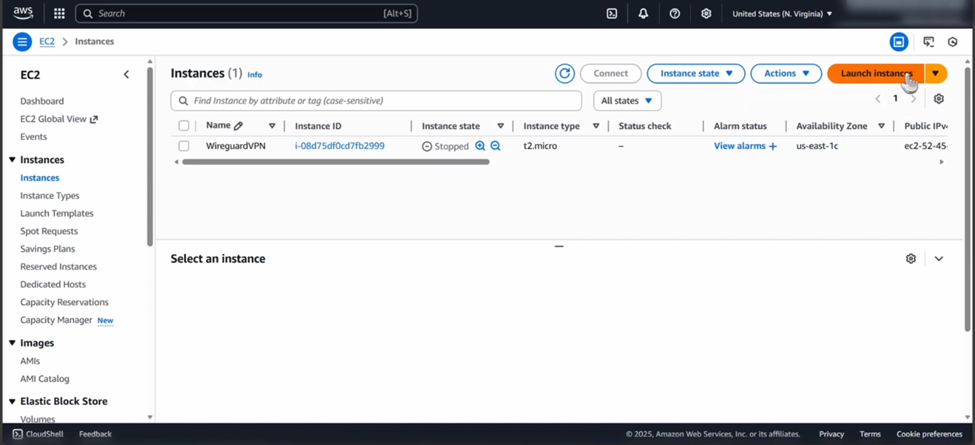Go to Spot Requests in sidebar

click(48, 231)
